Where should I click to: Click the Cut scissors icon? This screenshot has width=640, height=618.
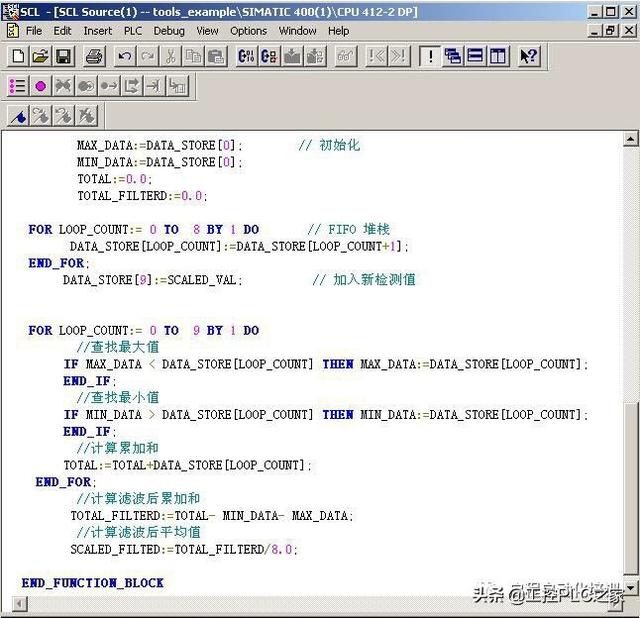coord(171,56)
